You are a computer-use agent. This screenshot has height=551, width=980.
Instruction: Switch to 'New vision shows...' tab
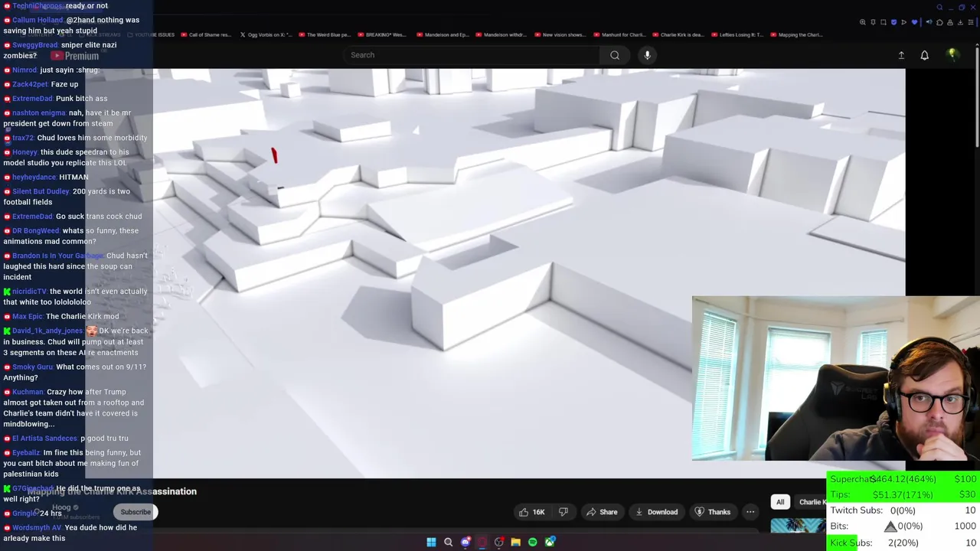(560, 34)
